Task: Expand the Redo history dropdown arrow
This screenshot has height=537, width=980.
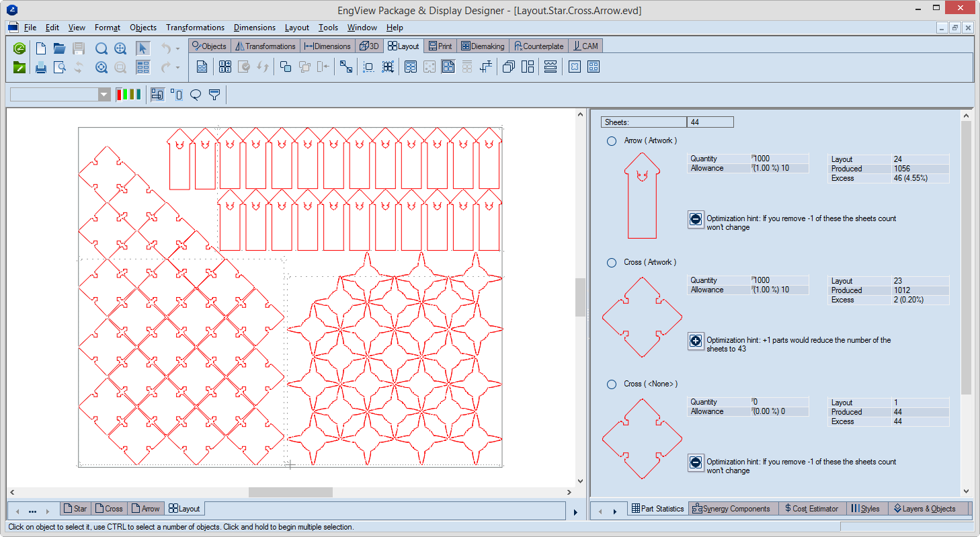Action: (x=178, y=67)
